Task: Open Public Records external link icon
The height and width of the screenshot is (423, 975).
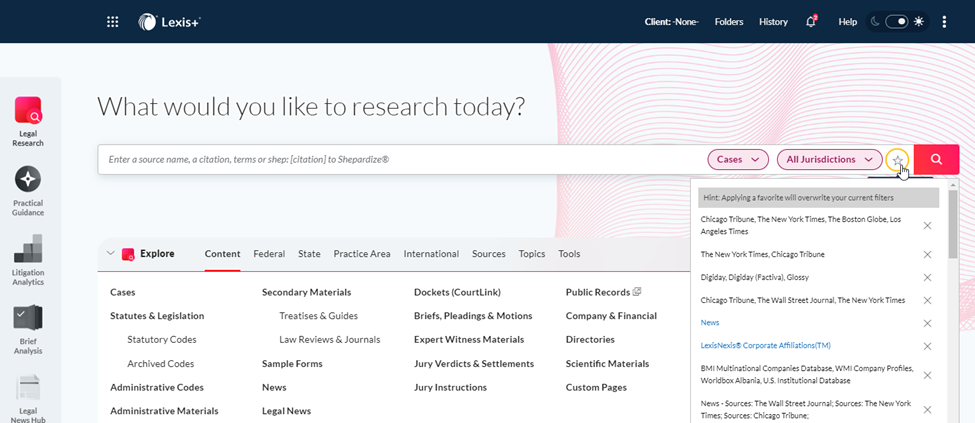Action: click(637, 291)
